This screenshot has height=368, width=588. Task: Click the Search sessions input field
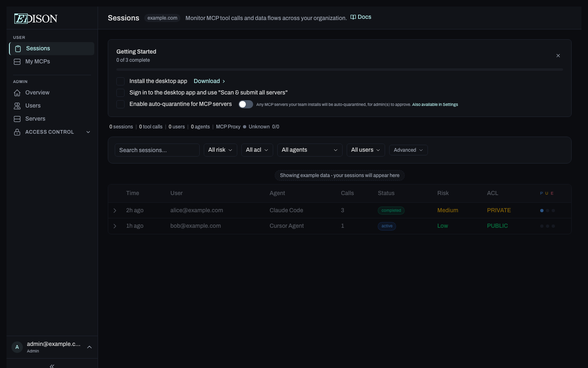157,150
